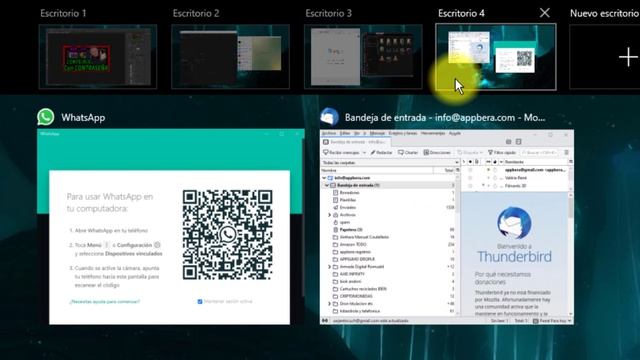This screenshot has width=640, height=360.
Task: Open ¿Necesitas ayuda para comenzar? link in WhatsApp
Action: point(104,302)
